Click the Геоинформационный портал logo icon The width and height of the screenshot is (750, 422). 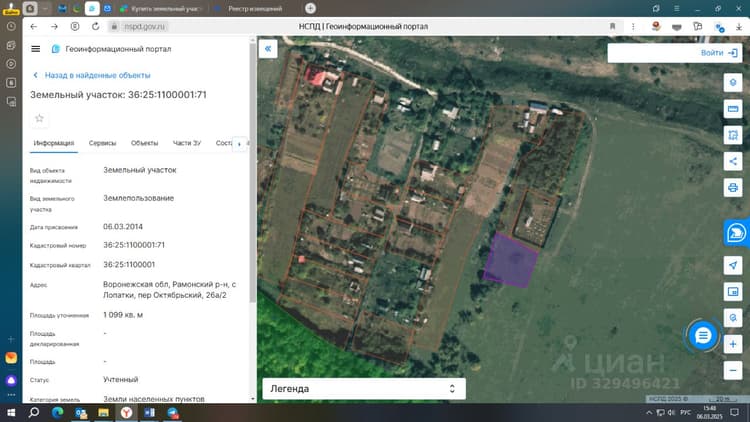[x=55, y=49]
